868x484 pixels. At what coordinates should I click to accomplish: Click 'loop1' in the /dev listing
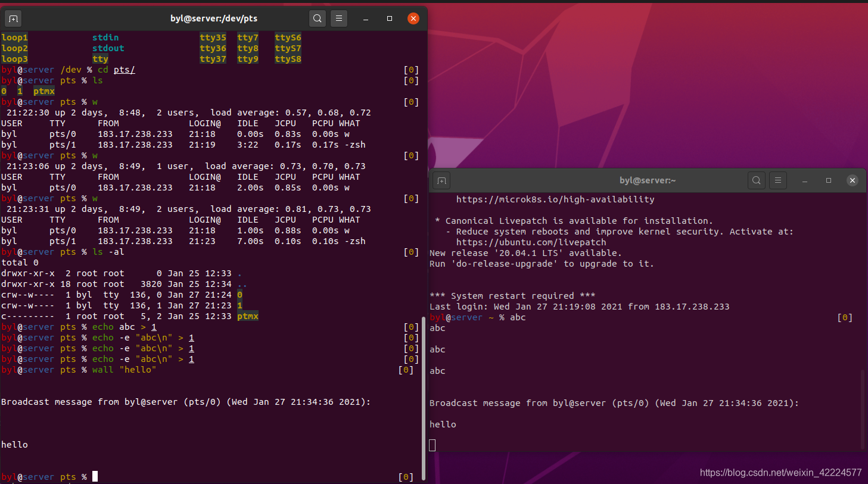[x=14, y=38]
